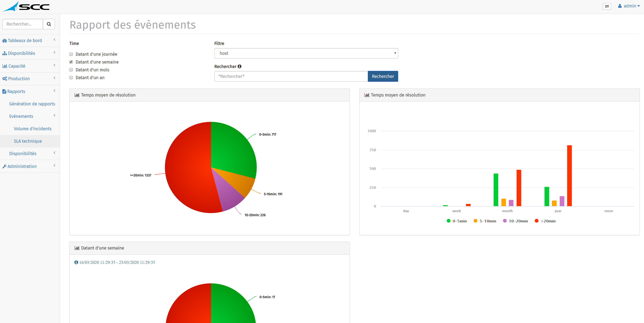Click the admin user icon

coord(620,6)
